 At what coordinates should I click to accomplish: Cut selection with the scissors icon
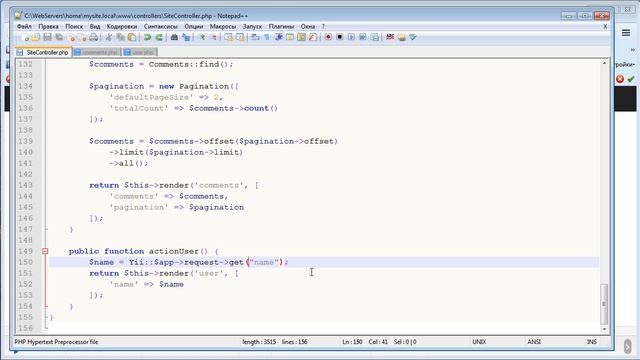pyautogui.click(x=109, y=38)
